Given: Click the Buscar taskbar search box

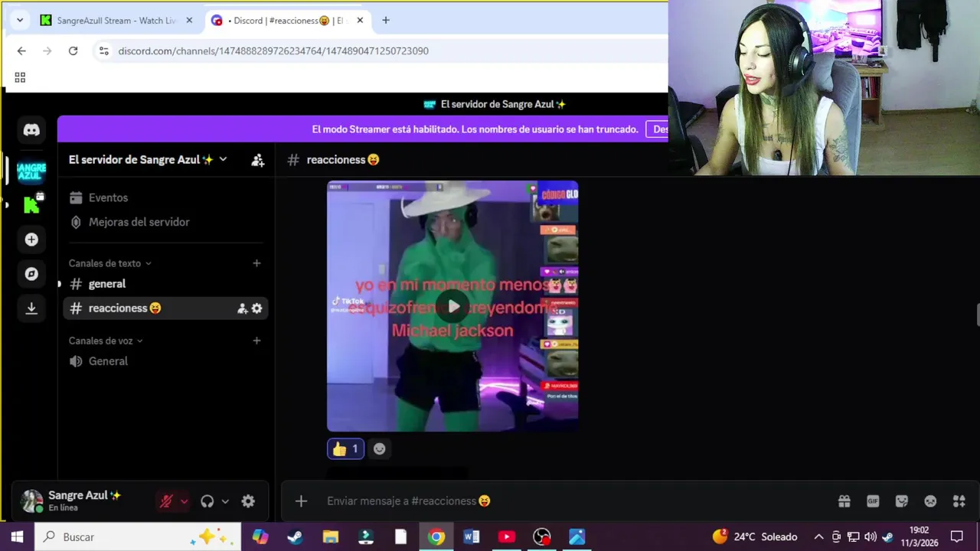Looking at the screenshot, I should (x=138, y=536).
